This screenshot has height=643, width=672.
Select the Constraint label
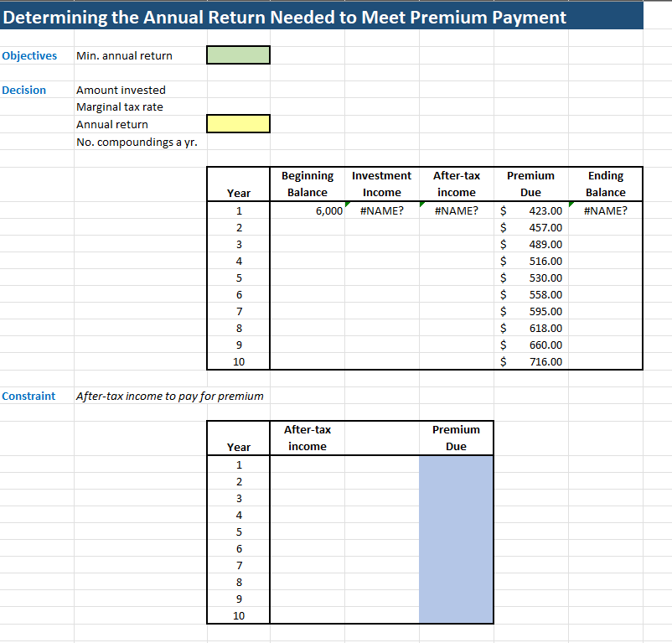28,396
